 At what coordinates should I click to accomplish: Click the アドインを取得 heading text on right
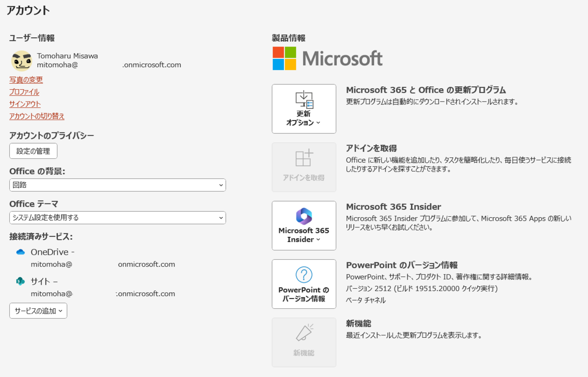[x=371, y=149]
